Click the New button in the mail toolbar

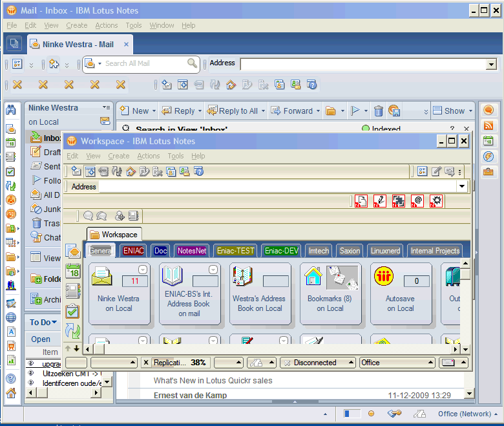coord(134,111)
